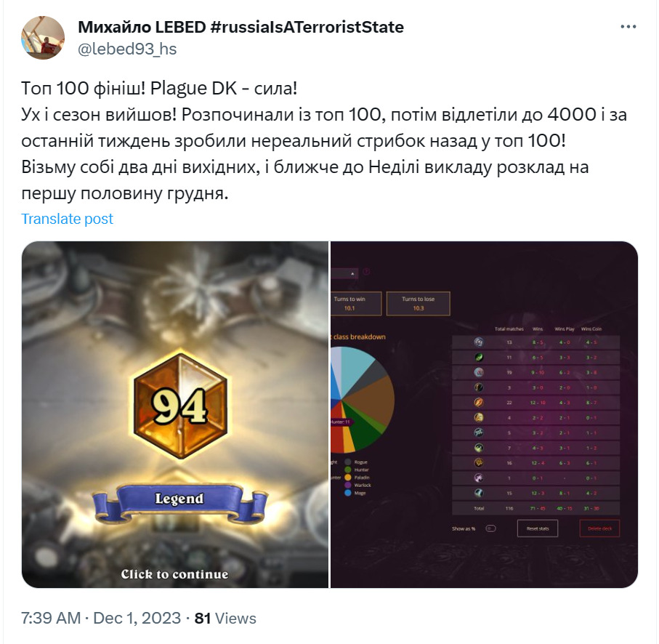This screenshot has width=659, height=644.
Task: Click the Paladin yellow legend swatch
Action: click(347, 478)
